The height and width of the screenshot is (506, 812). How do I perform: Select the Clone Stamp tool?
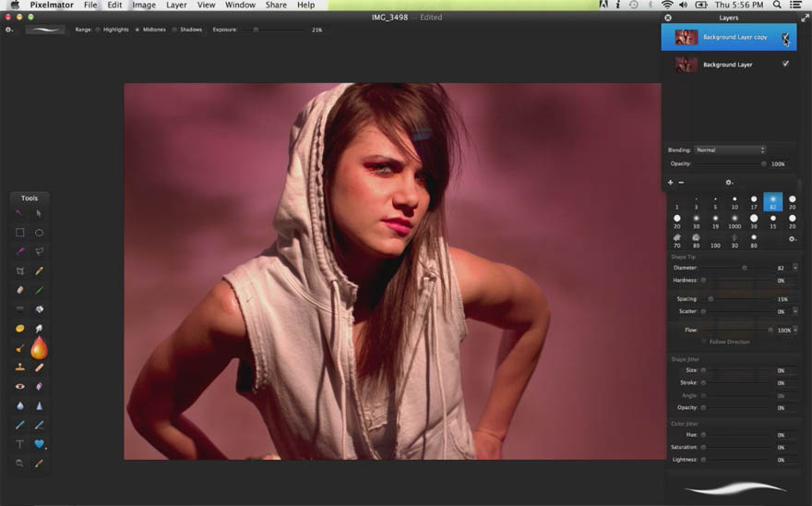[x=19, y=367]
